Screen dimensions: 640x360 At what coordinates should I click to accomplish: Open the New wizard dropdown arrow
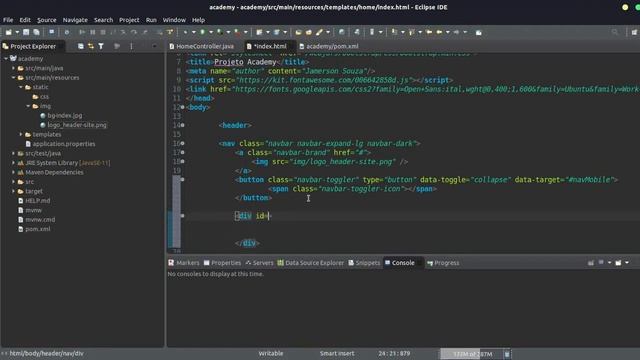coord(17,32)
